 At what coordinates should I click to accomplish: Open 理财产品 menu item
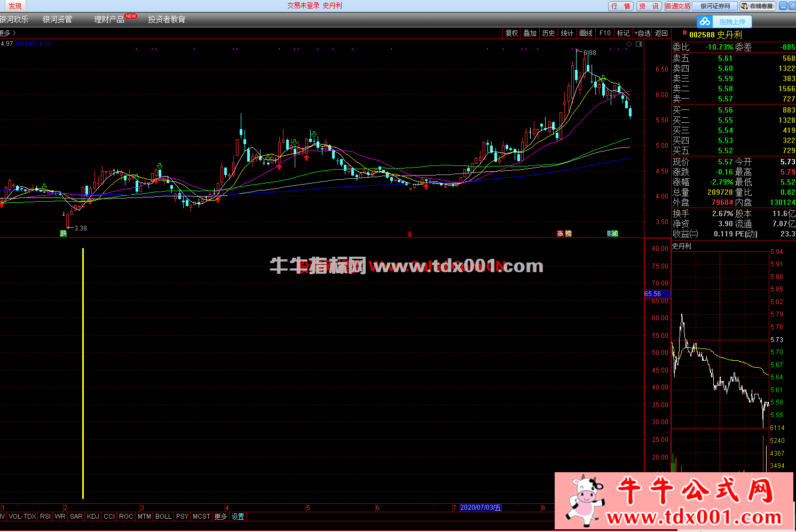pos(109,19)
